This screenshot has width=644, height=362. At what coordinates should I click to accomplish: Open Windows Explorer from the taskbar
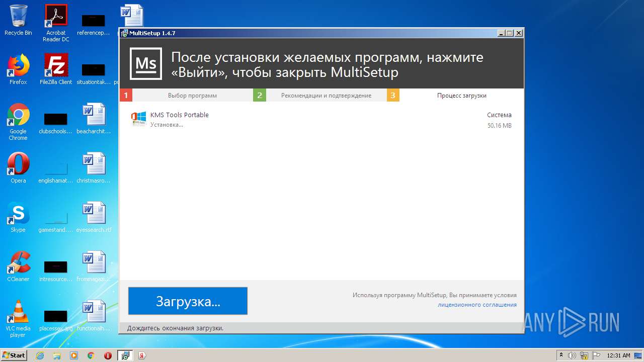[x=57, y=355]
